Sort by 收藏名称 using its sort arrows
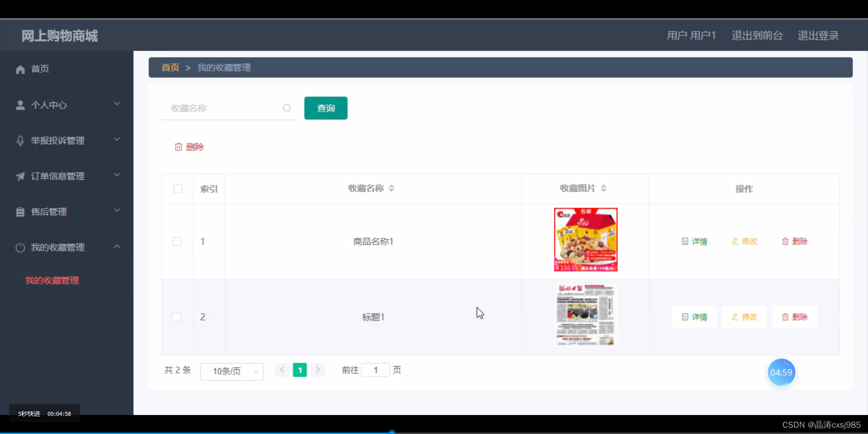 pyautogui.click(x=392, y=189)
